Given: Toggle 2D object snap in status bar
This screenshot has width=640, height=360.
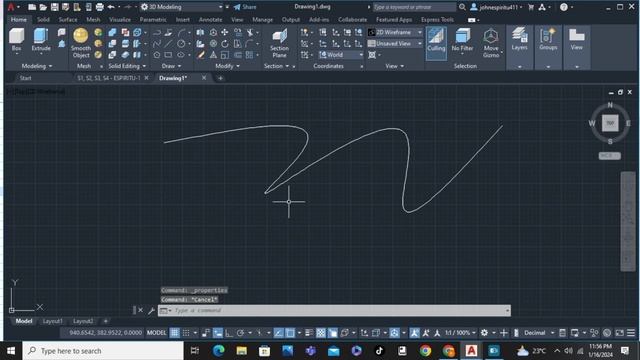Looking at the screenshot, I should point(290,333).
